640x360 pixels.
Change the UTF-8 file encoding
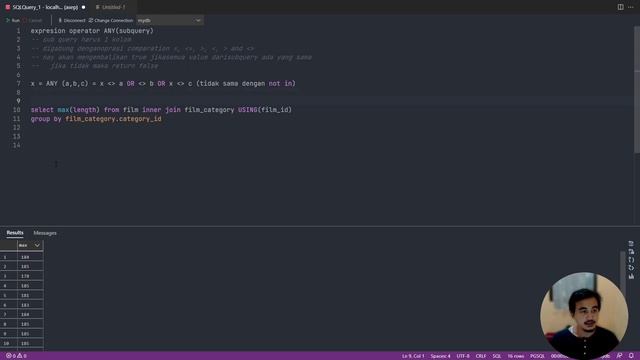tap(463, 356)
